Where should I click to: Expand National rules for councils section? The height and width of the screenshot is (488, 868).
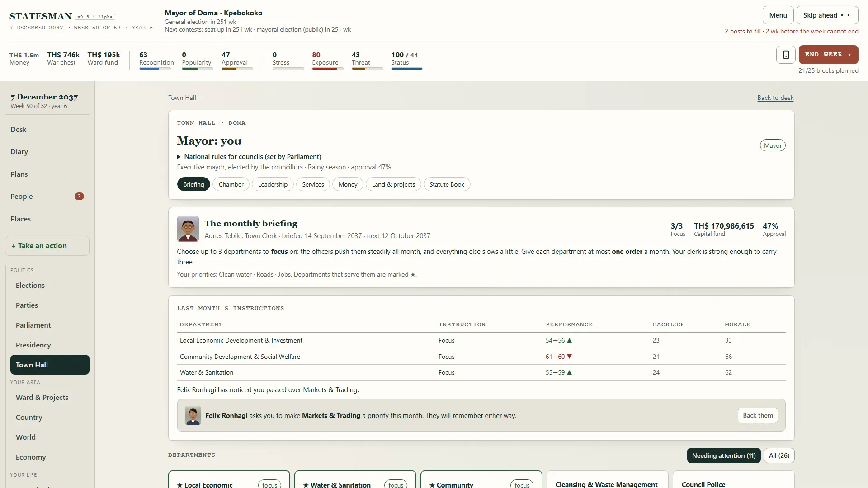tap(249, 157)
